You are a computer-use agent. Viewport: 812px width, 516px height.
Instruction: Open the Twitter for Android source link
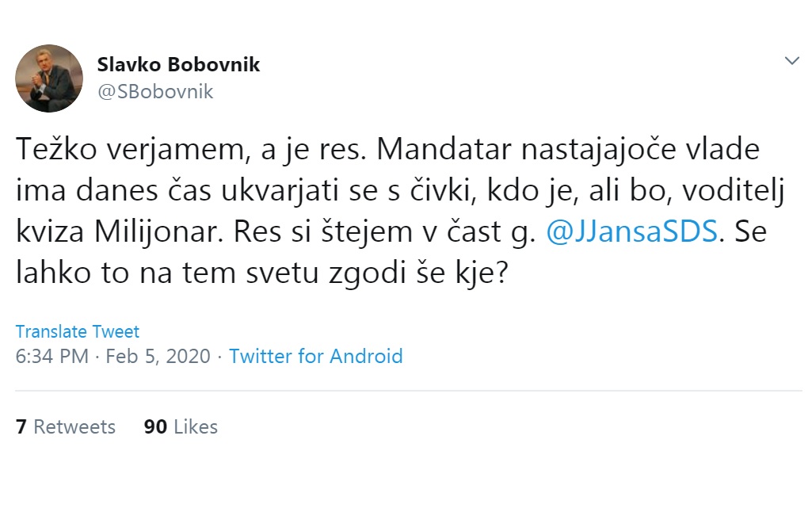(x=316, y=356)
